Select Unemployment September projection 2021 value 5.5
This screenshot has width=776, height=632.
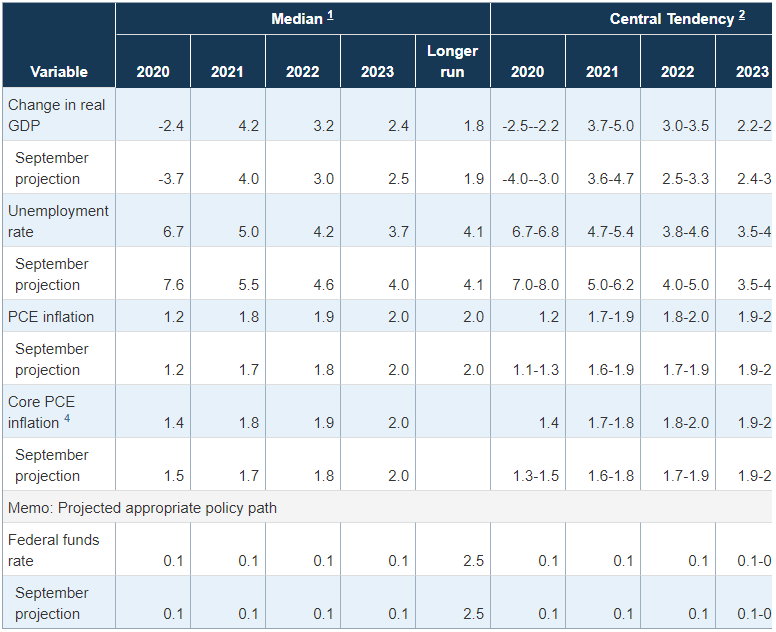tap(248, 285)
